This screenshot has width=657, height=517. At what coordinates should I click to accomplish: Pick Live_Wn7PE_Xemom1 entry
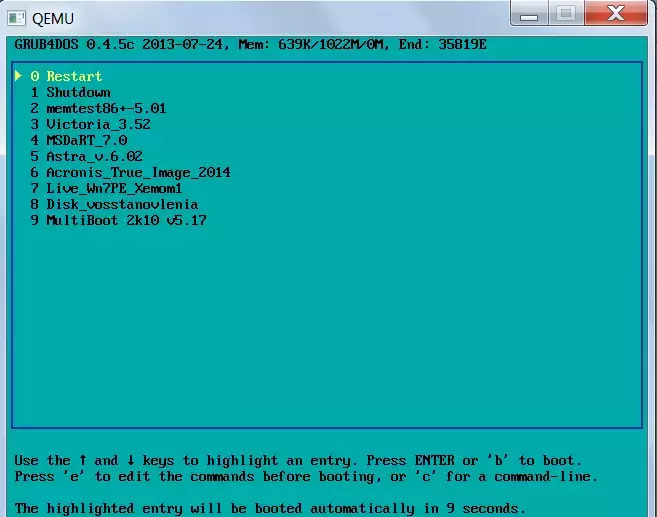pos(106,188)
